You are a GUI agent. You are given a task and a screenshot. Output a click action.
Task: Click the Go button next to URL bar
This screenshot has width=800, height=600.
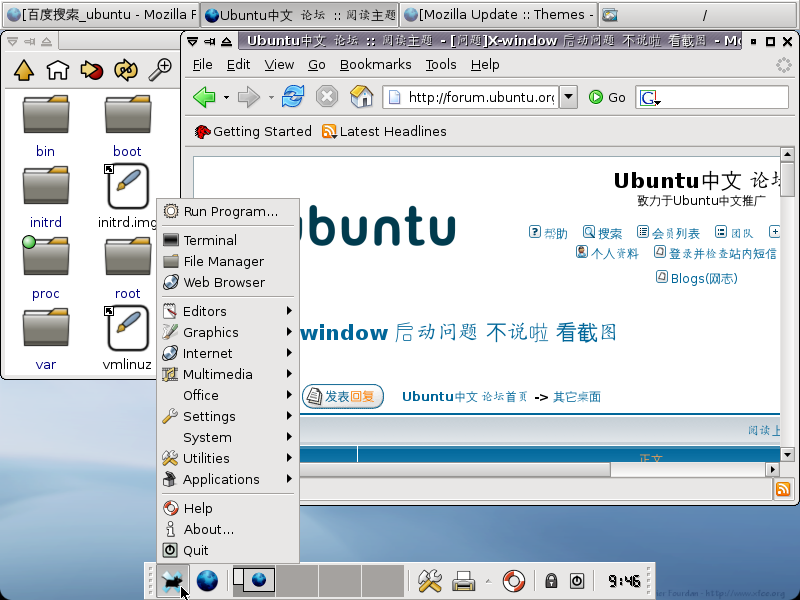(607, 97)
